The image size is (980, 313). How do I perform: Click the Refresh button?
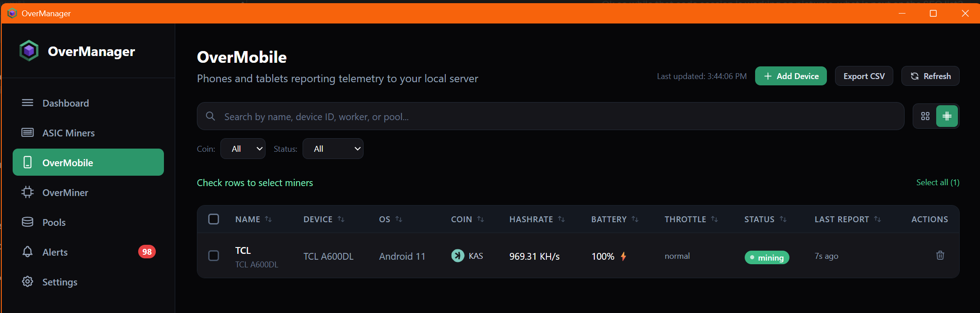pyautogui.click(x=930, y=76)
